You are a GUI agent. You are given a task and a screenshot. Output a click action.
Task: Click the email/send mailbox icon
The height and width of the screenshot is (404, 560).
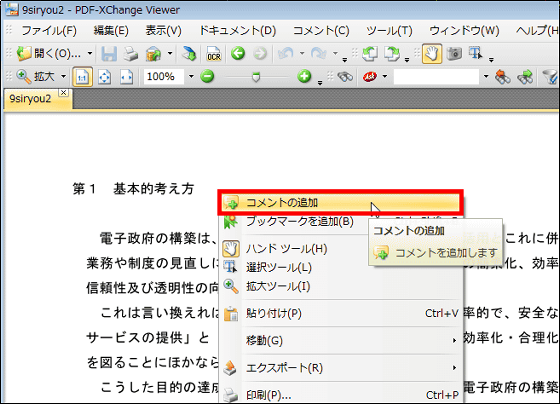tap(154, 54)
